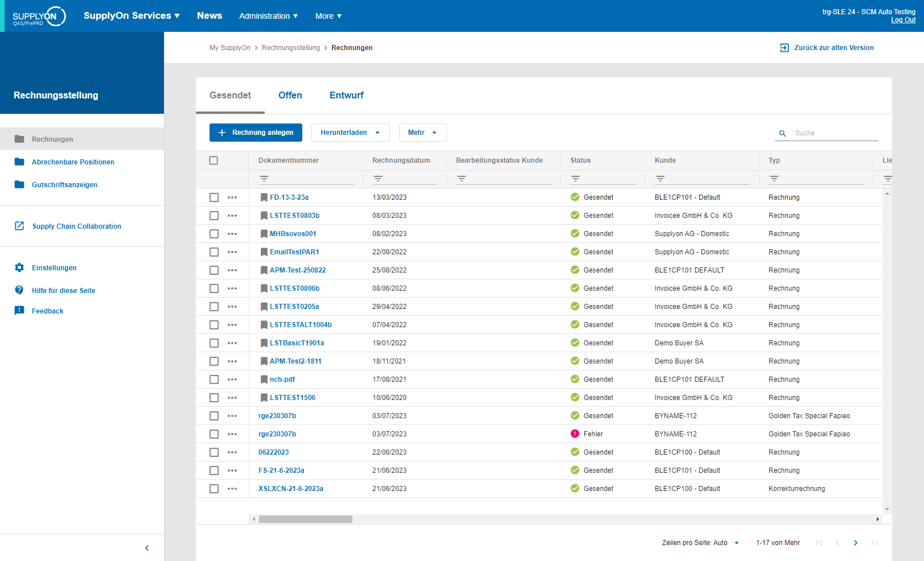Click Log Out link
The height and width of the screenshot is (561, 924).
[x=903, y=20]
